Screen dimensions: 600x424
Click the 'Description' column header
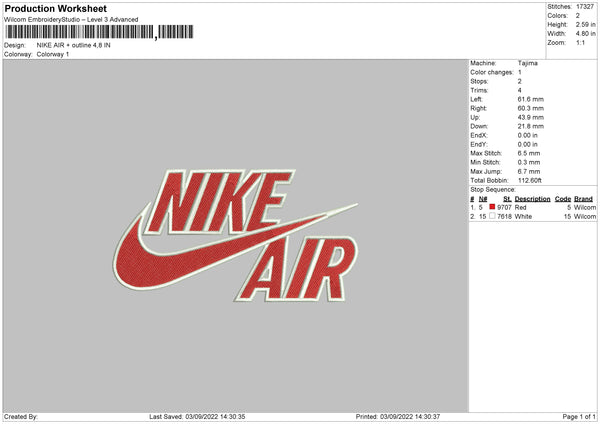532,199
